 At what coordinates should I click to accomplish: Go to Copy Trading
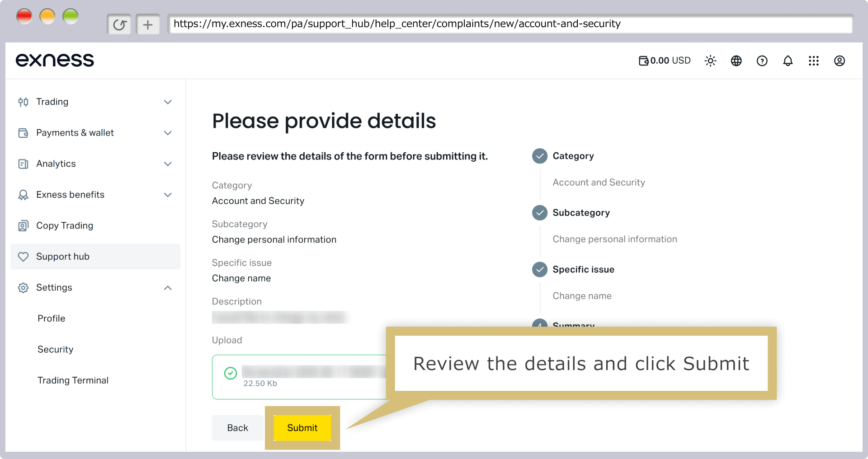(95, 226)
